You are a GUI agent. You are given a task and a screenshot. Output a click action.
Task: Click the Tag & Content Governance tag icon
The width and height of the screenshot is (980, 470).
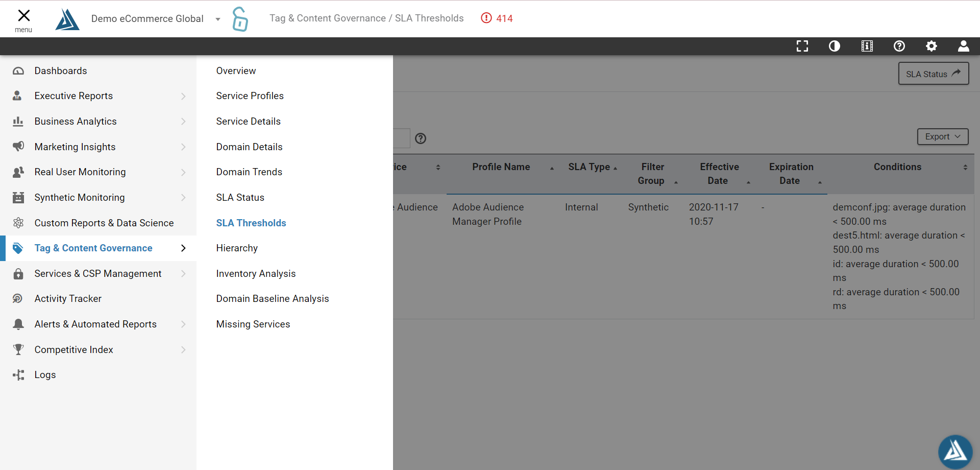[x=18, y=248]
